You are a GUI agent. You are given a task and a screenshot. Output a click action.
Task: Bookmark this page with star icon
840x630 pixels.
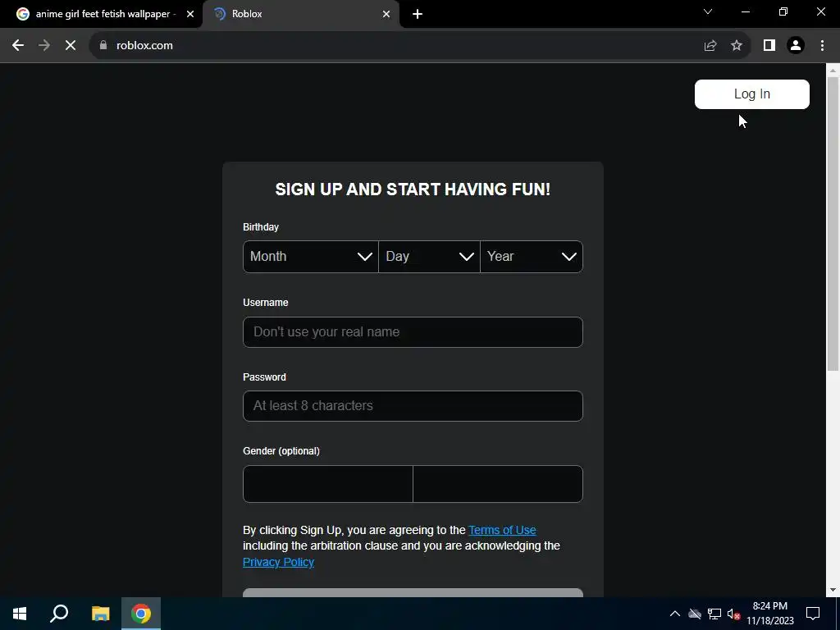(x=737, y=46)
